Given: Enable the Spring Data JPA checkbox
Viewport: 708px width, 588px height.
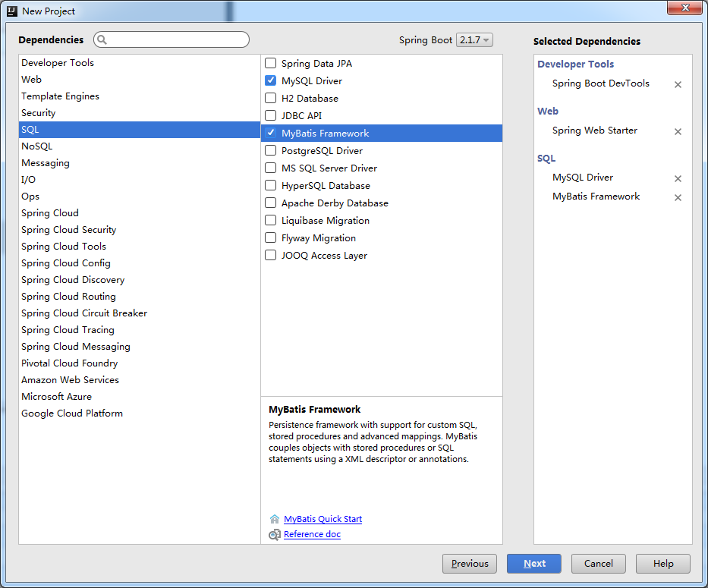Looking at the screenshot, I should click(270, 64).
